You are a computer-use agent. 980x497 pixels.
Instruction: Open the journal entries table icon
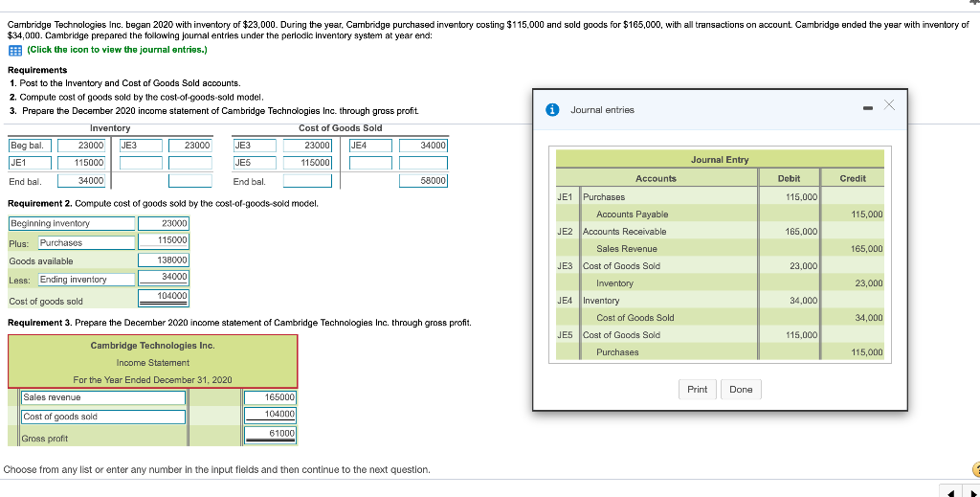point(15,50)
